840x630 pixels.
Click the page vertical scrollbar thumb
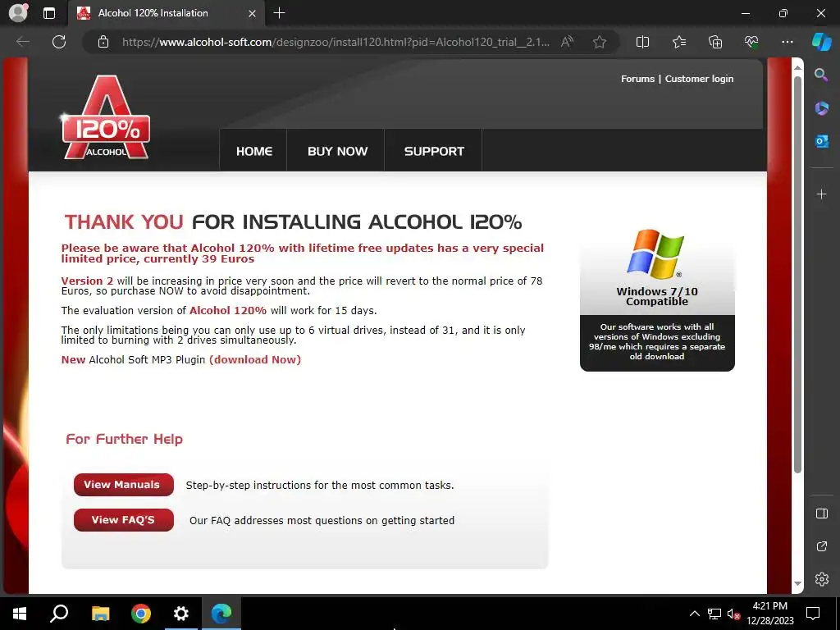coord(797,274)
